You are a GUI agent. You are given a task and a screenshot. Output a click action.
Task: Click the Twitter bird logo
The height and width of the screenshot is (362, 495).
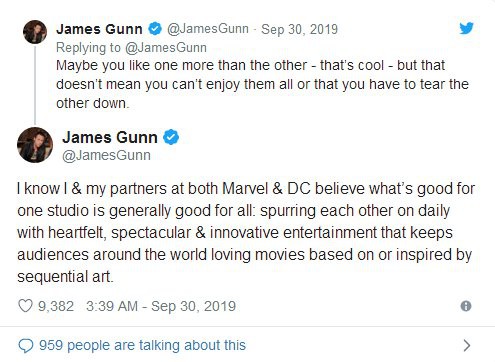coord(466,29)
